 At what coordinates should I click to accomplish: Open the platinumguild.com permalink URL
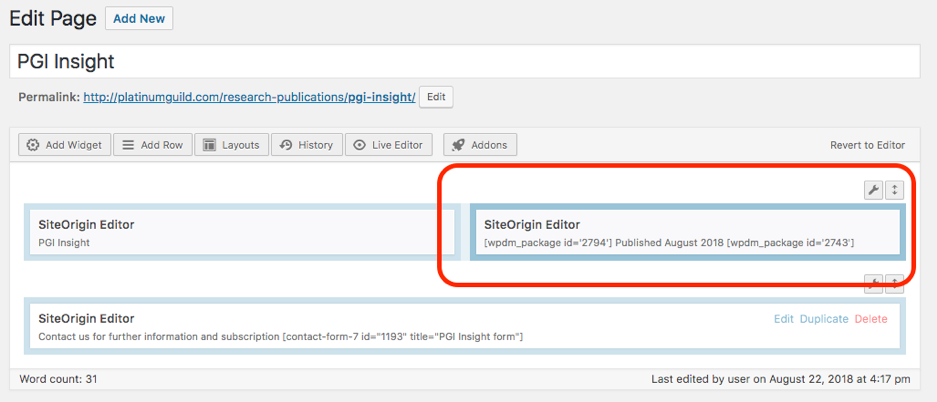coord(248,97)
